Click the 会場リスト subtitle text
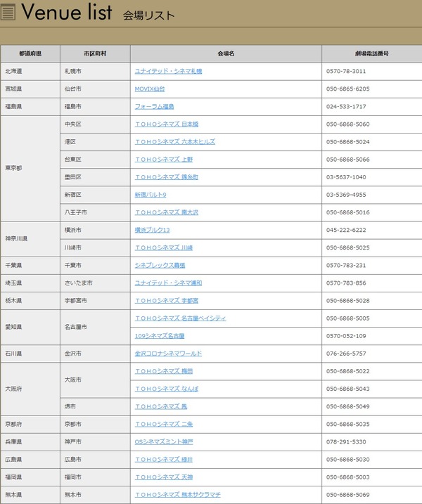 pos(148,15)
